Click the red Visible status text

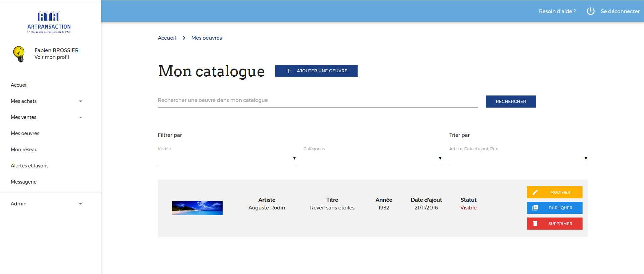pos(468,208)
